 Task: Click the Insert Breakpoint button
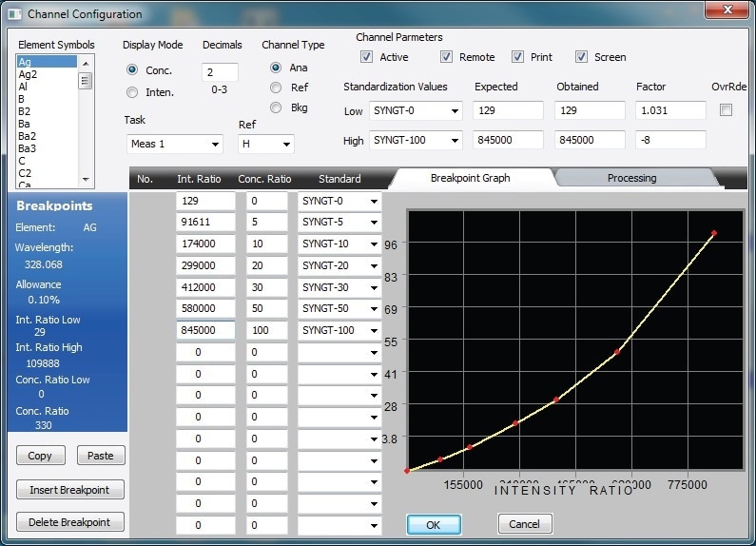click(70, 490)
